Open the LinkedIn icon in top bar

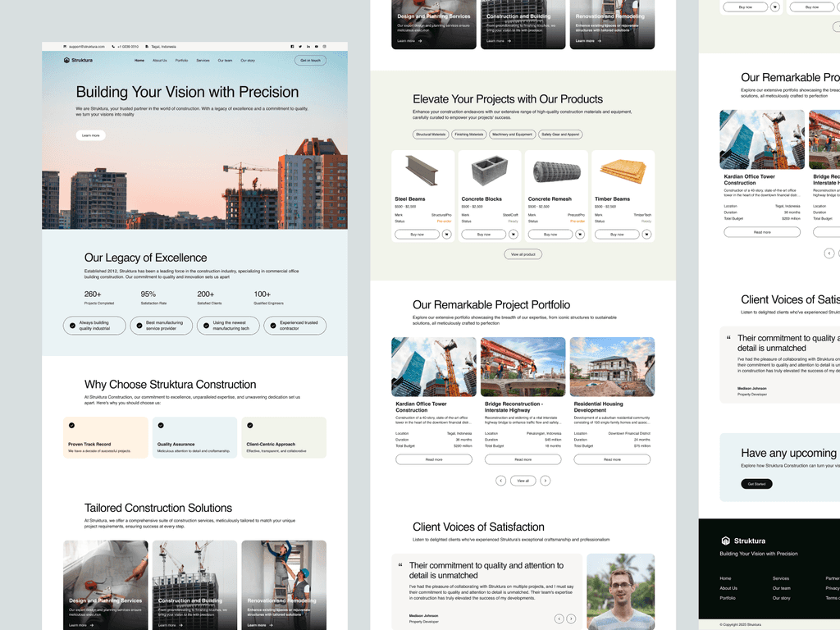pyautogui.click(x=308, y=47)
